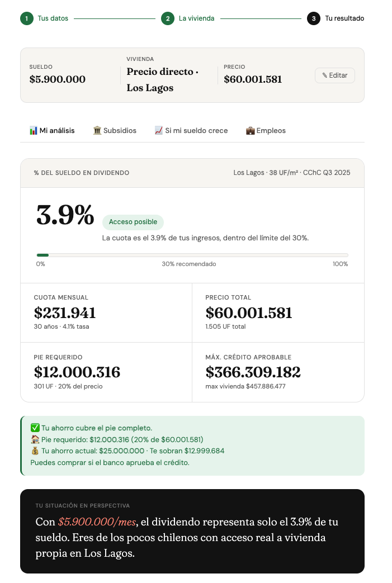
Task: Click the growth chart icon
Action: 158,131
